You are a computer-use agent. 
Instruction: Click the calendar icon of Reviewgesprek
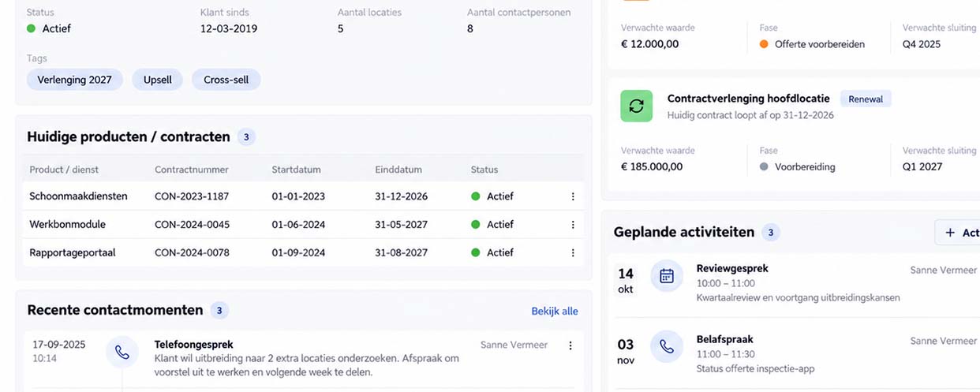(667, 276)
